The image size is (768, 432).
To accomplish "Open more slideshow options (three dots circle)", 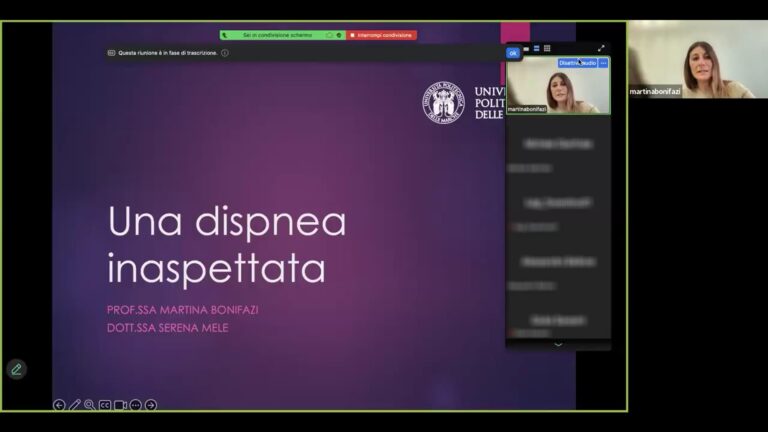I will click(x=136, y=405).
